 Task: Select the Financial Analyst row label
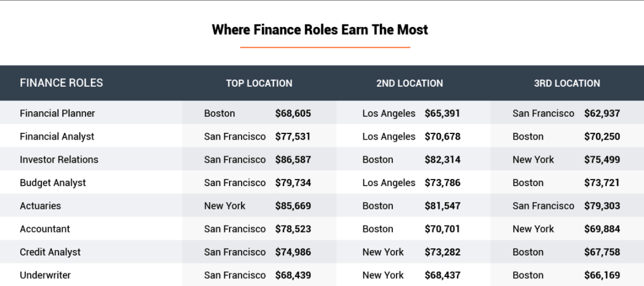tap(57, 136)
